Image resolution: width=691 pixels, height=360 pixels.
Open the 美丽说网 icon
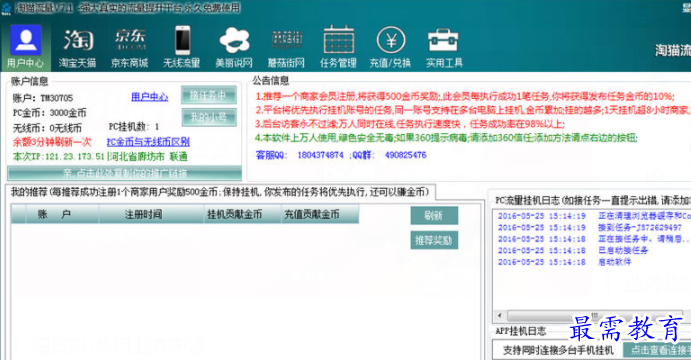pos(234,47)
